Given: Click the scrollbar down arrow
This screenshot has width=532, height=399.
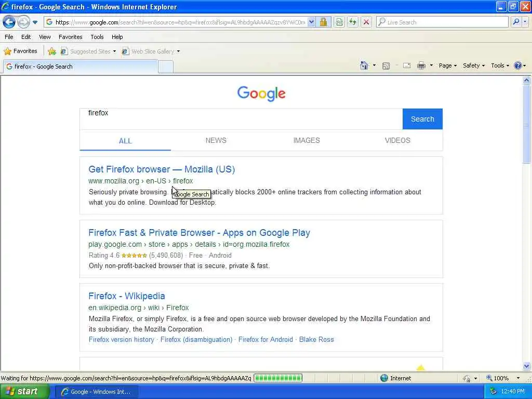Looking at the screenshot, I should (x=526, y=366).
